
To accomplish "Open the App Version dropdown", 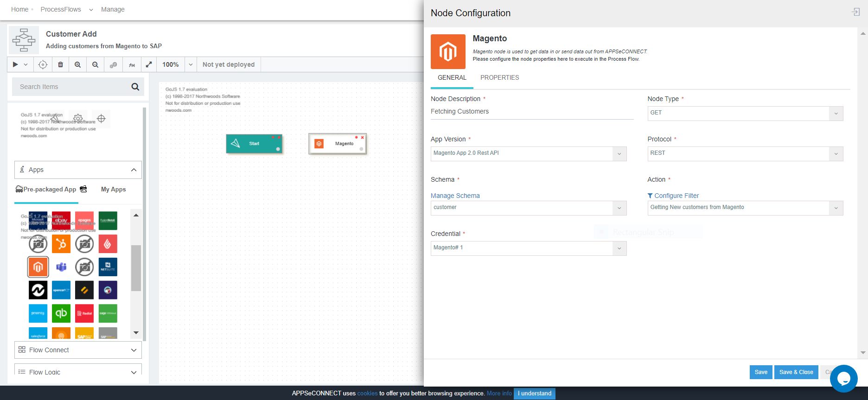I will [x=529, y=153].
